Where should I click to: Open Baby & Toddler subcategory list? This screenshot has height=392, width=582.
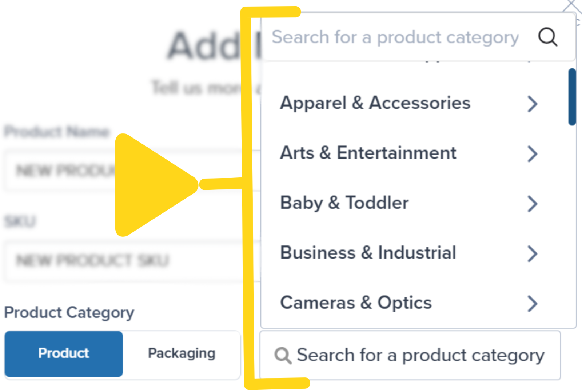[533, 204]
